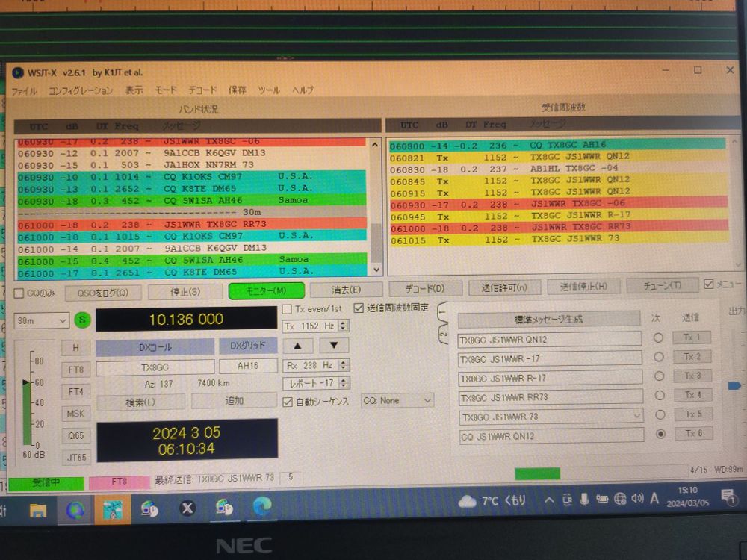Screen dimensions: 747x560
Task: Open the notification center icon
Action: [728, 497]
